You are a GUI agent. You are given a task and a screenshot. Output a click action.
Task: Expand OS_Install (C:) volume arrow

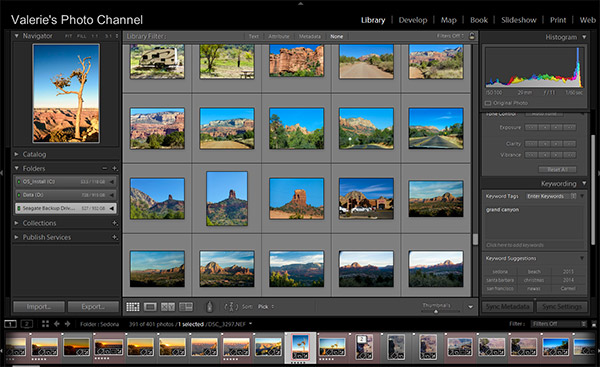(x=112, y=182)
